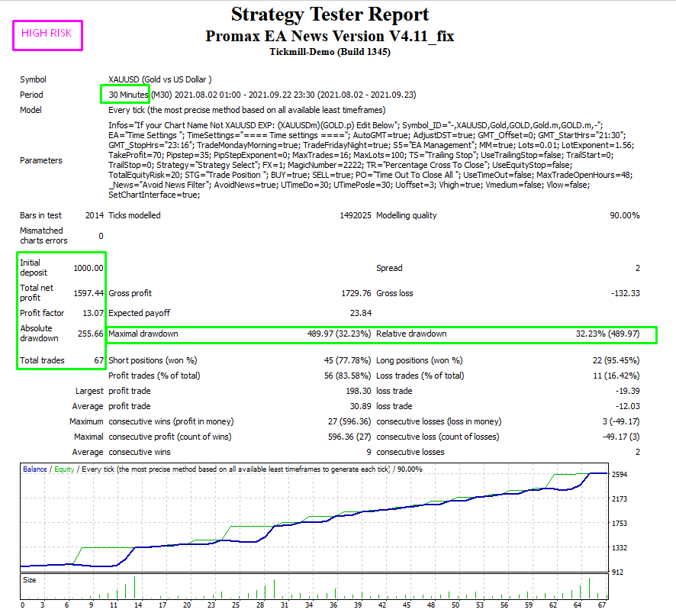Select Long positions value 22 (95.45%)

pos(616,360)
